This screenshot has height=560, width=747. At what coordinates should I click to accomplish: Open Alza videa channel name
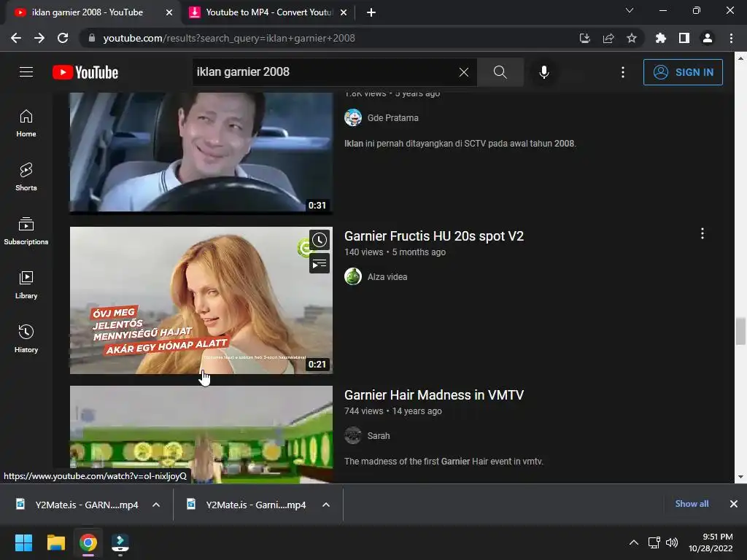click(x=387, y=276)
